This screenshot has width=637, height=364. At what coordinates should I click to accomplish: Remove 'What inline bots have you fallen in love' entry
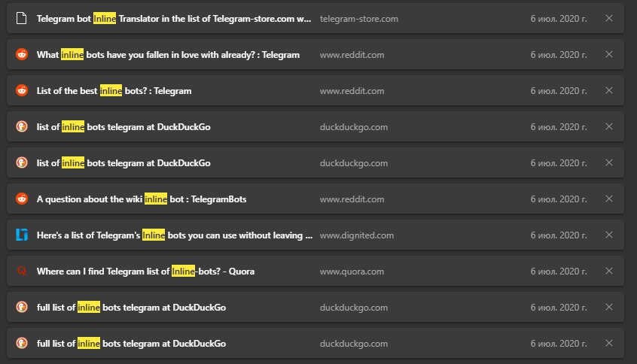[609, 54]
